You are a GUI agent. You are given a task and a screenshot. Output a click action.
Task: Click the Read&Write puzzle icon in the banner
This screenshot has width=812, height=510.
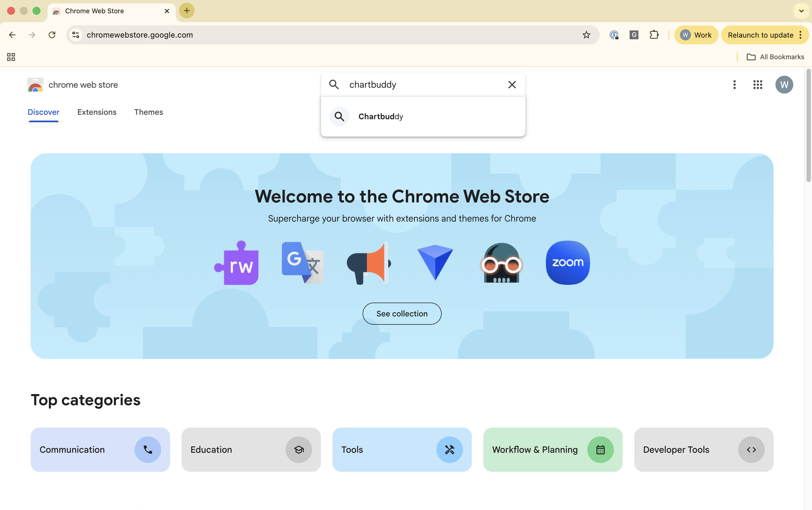tap(236, 263)
